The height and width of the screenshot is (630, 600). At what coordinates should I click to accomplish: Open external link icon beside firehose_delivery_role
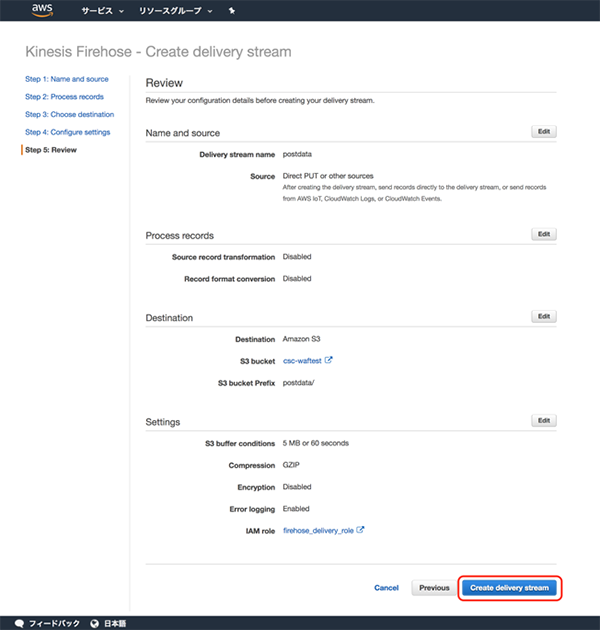click(x=360, y=530)
